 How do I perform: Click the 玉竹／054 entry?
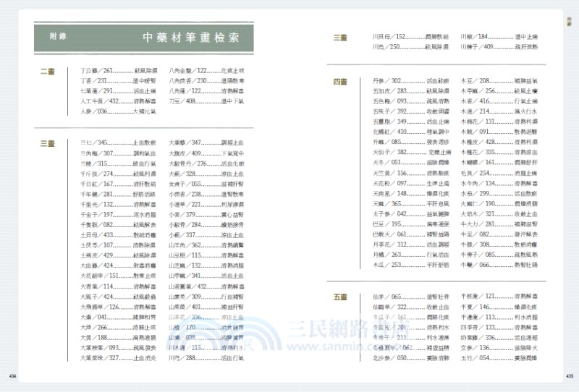[499, 358]
